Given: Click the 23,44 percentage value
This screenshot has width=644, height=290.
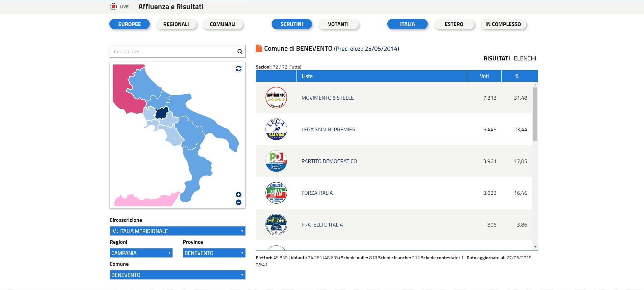Looking at the screenshot, I should pyautogui.click(x=521, y=130).
